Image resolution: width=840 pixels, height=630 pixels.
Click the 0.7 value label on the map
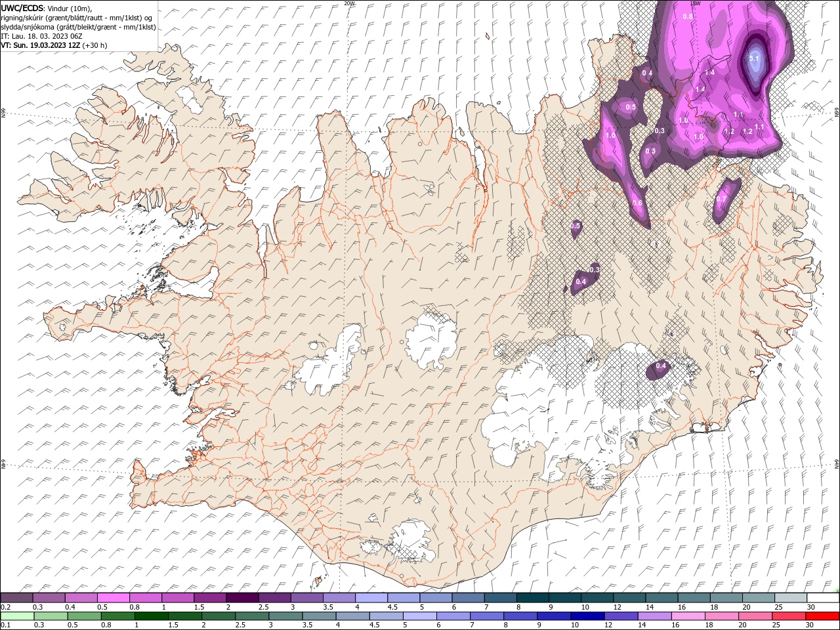(x=721, y=199)
